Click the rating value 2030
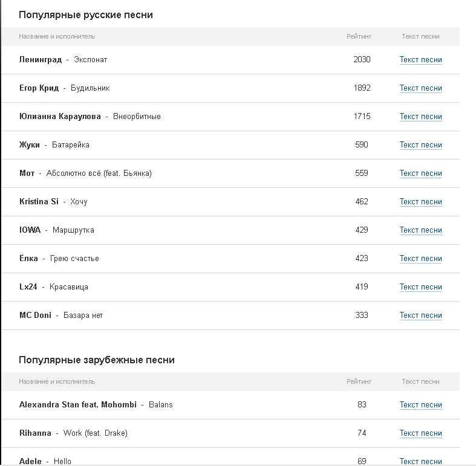Screen dimensions: 476x466 click(362, 60)
